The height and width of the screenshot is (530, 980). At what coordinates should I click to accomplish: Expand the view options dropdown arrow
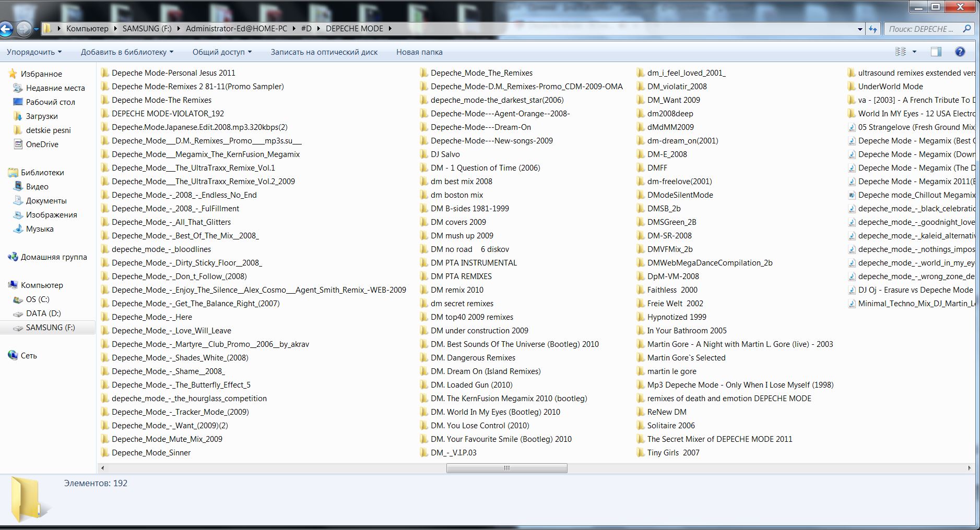coord(914,52)
